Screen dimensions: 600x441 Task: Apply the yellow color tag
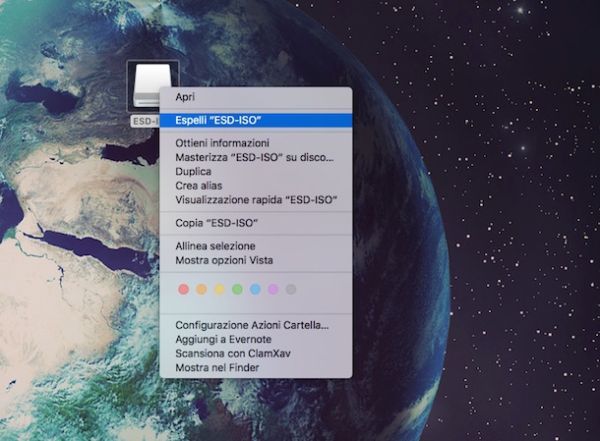tap(218, 289)
